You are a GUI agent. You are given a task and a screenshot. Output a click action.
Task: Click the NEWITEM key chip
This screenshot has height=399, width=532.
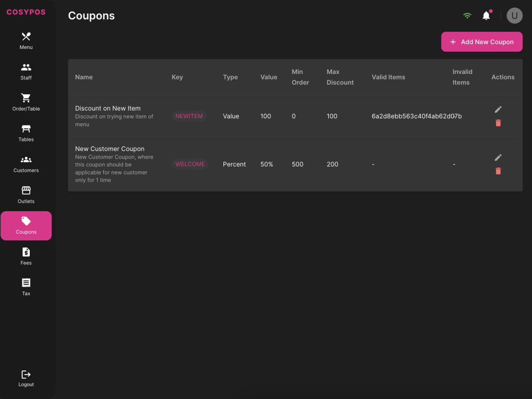pyautogui.click(x=189, y=116)
